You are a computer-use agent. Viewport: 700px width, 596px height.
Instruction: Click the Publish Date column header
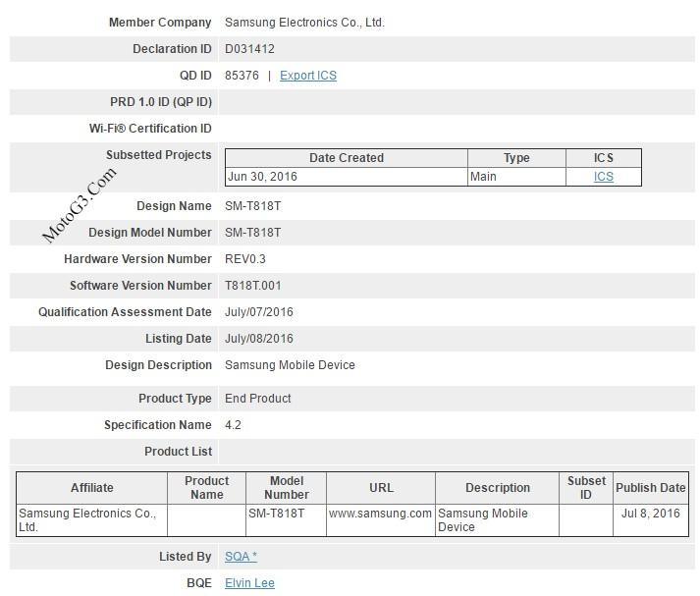651,488
